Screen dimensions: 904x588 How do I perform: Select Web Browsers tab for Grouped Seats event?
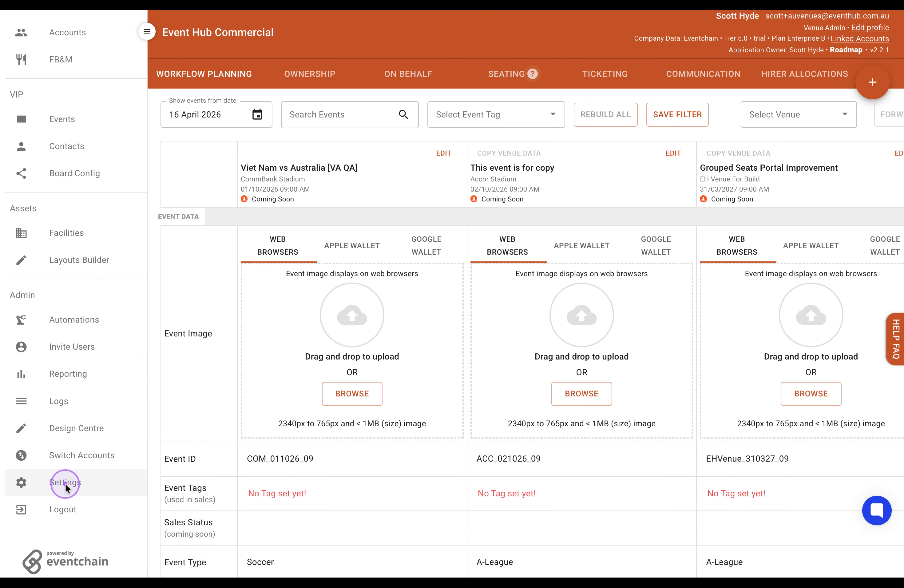click(x=737, y=246)
